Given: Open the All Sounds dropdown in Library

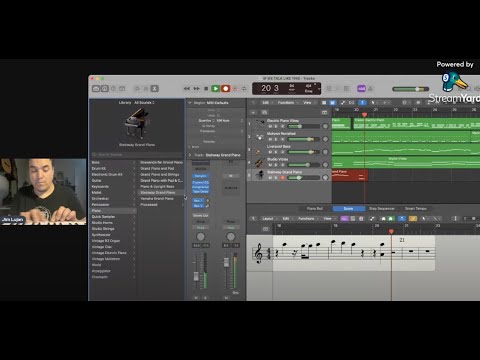Looking at the screenshot, I should coord(144,103).
